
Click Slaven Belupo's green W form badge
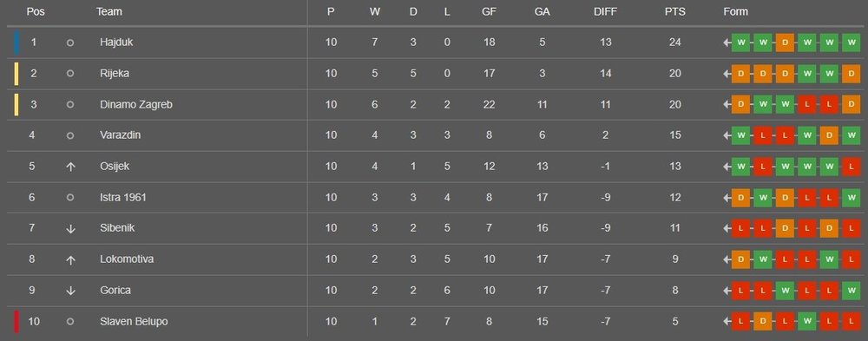807,322
